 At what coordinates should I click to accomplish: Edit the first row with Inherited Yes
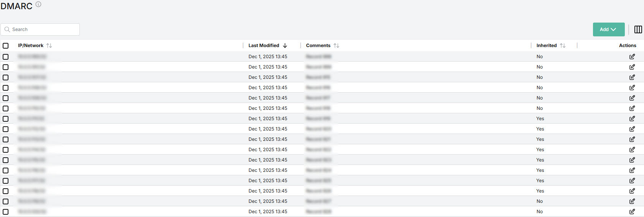[632, 119]
